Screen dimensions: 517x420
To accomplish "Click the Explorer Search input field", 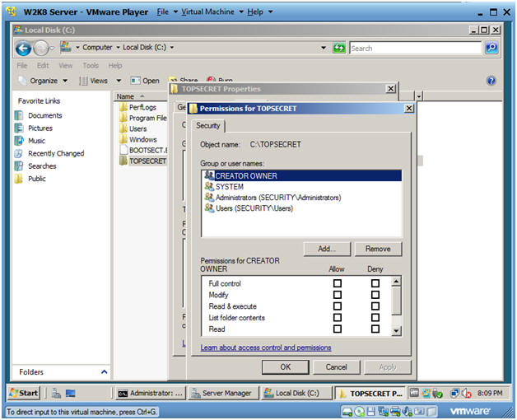I will 416,48.
